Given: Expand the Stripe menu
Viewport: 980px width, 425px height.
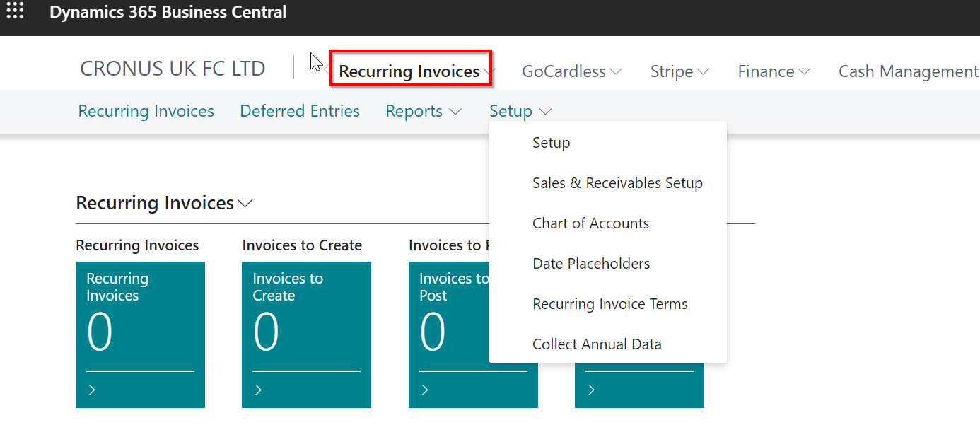Looking at the screenshot, I should click(679, 71).
